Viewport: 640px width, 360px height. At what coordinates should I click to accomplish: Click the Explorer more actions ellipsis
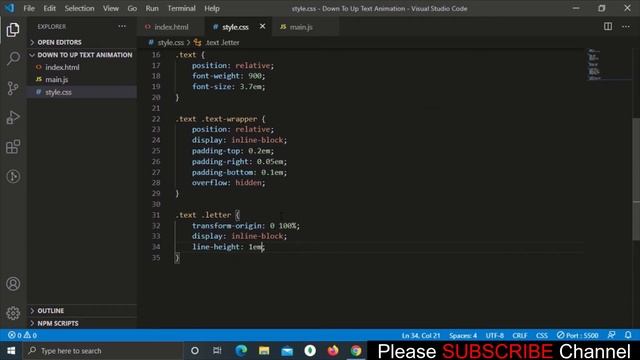(122, 27)
